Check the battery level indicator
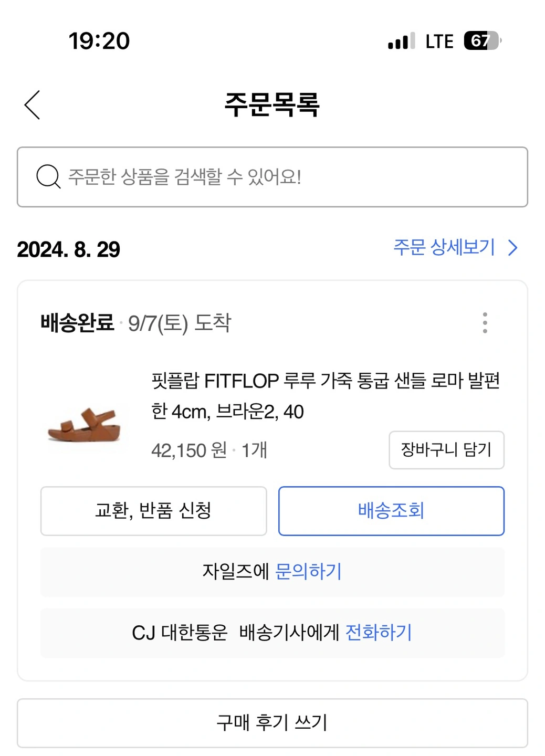This screenshot has height=756, width=545. (482, 41)
